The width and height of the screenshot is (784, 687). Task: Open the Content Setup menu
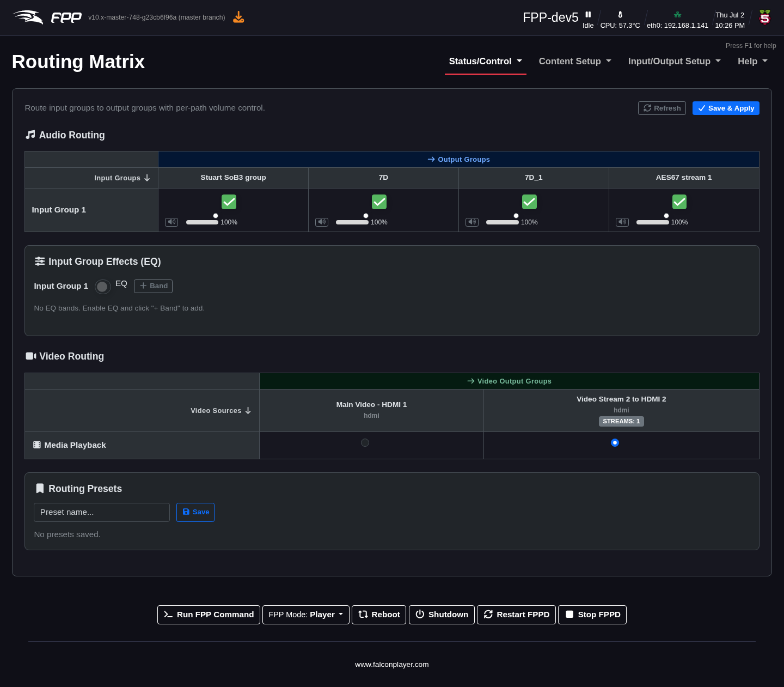point(575,62)
